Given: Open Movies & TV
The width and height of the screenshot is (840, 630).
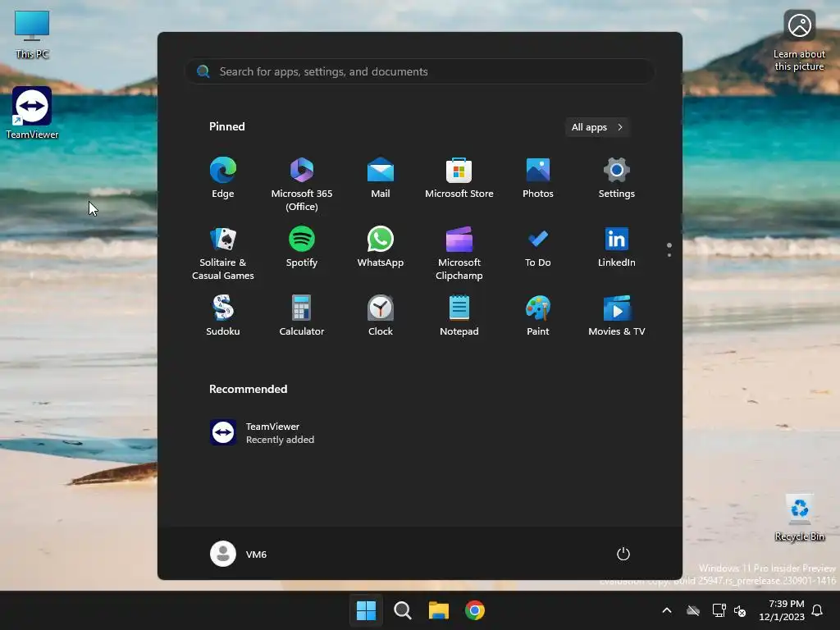Looking at the screenshot, I should [617, 316].
